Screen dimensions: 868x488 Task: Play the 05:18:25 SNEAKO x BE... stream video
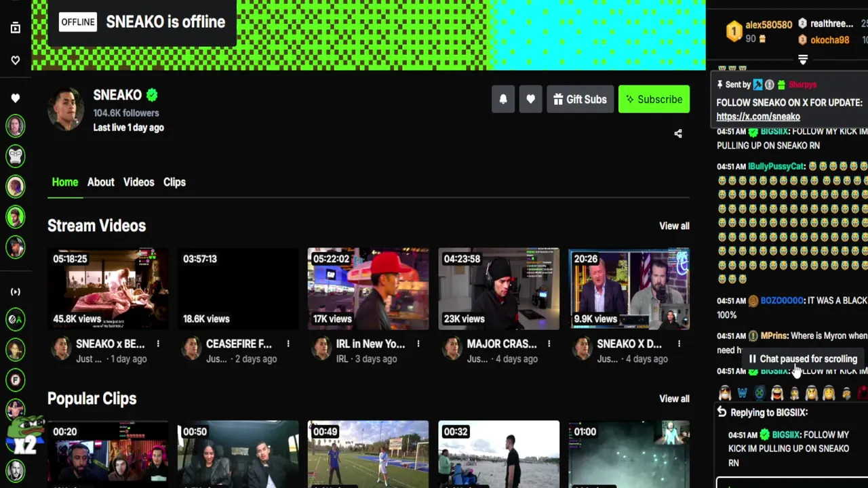pos(108,289)
